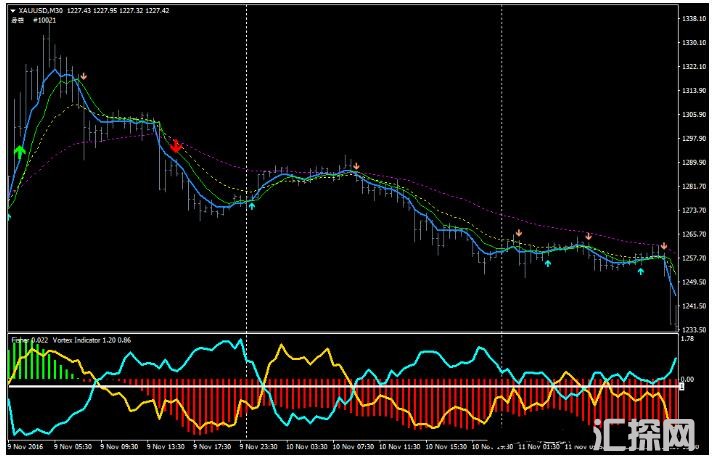This screenshot has height=459, width=715.
Task: Open the dropdown triangle beside XAUUSD,M30
Action: click(12, 11)
